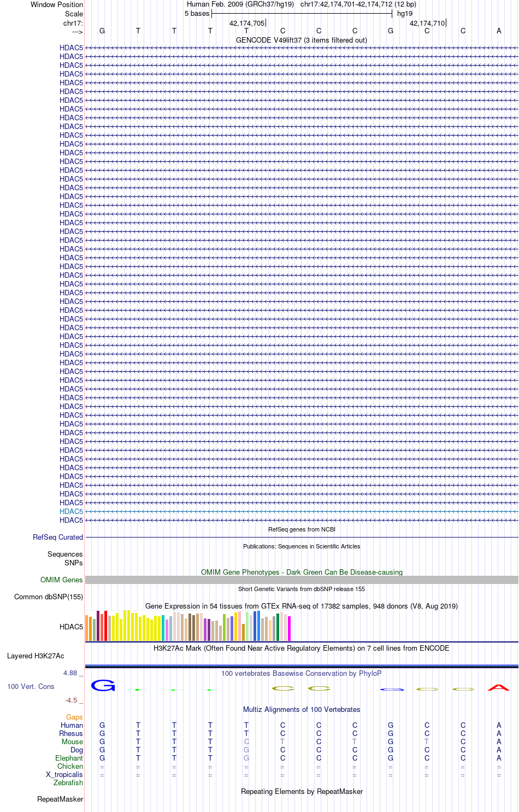Click the gray OMIM Genes item bar
This screenshot has width=519, height=812.
click(302, 580)
